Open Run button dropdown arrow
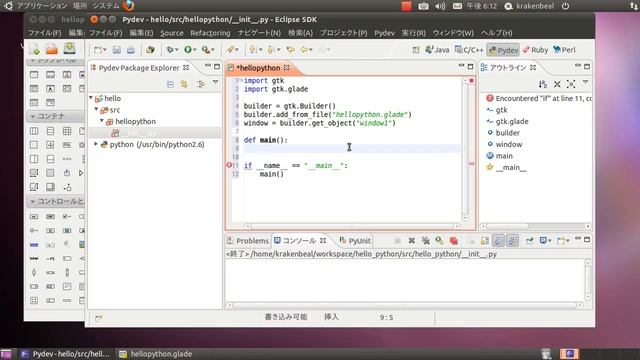 195,50
